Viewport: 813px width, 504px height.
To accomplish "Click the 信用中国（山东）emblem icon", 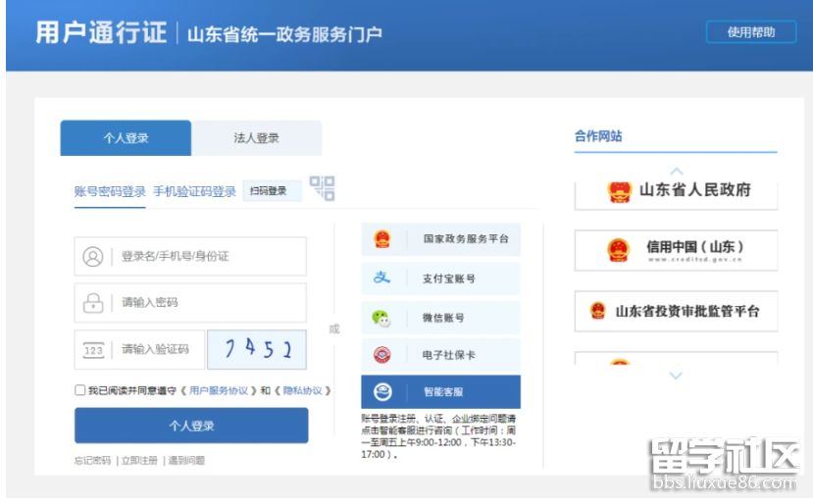I will coord(617,250).
